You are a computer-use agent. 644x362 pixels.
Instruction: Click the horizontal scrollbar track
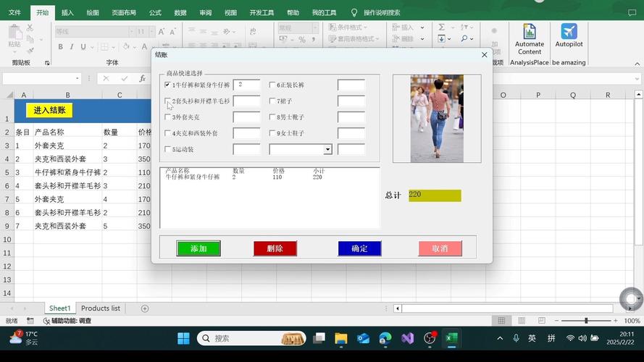click(507, 308)
